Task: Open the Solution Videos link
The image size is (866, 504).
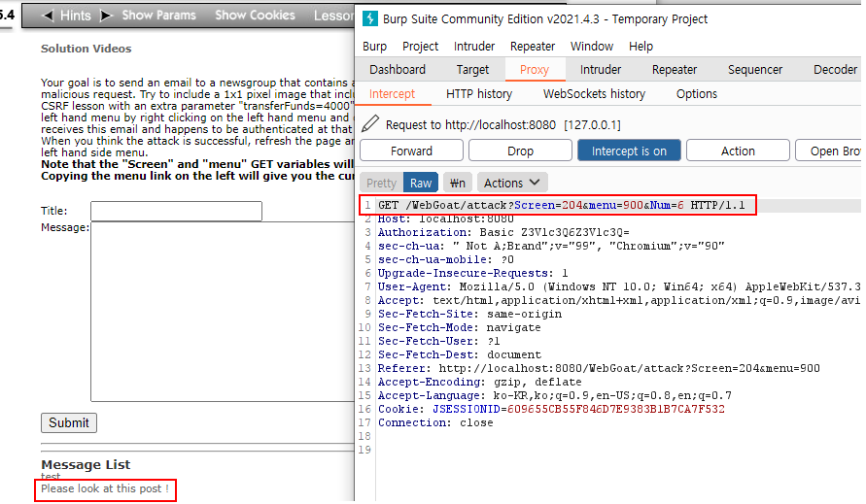Action: point(87,49)
